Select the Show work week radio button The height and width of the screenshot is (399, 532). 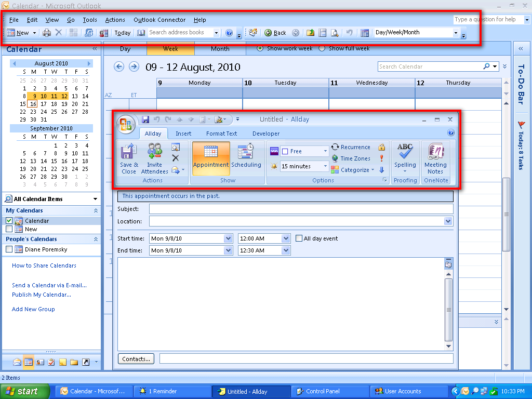pyautogui.click(x=260, y=48)
